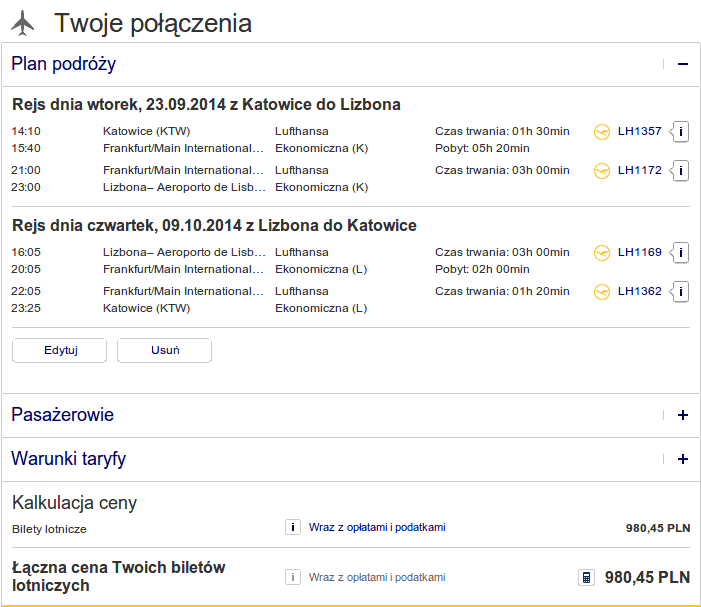Click the arrival time 20:05
Image resolution: width=701 pixels, height=607 pixels.
(26, 269)
